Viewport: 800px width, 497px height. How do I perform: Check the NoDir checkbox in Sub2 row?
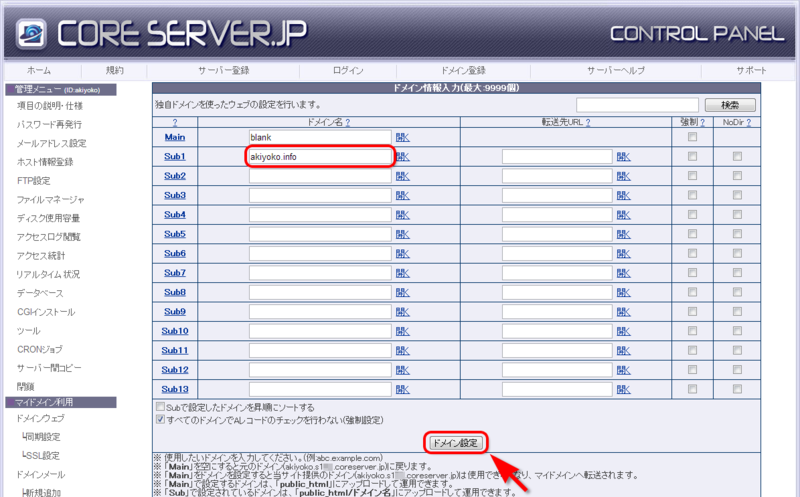737,176
